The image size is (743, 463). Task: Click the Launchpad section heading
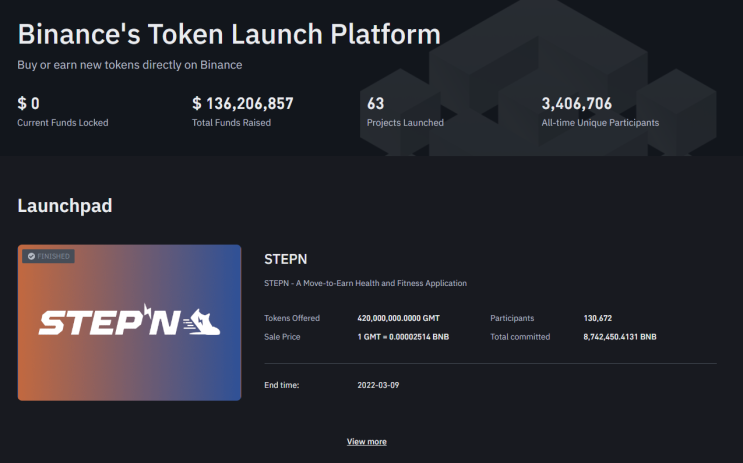pyautogui.click(x=65, y=206)
